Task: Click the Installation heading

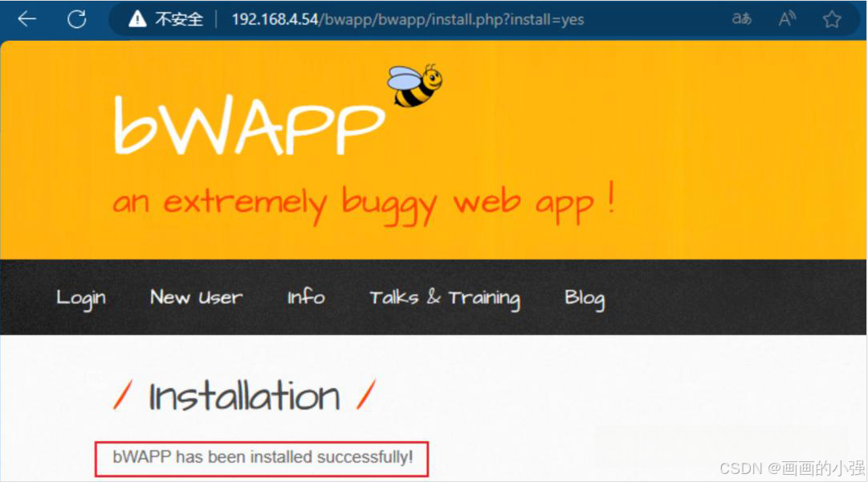Action: 244,395
